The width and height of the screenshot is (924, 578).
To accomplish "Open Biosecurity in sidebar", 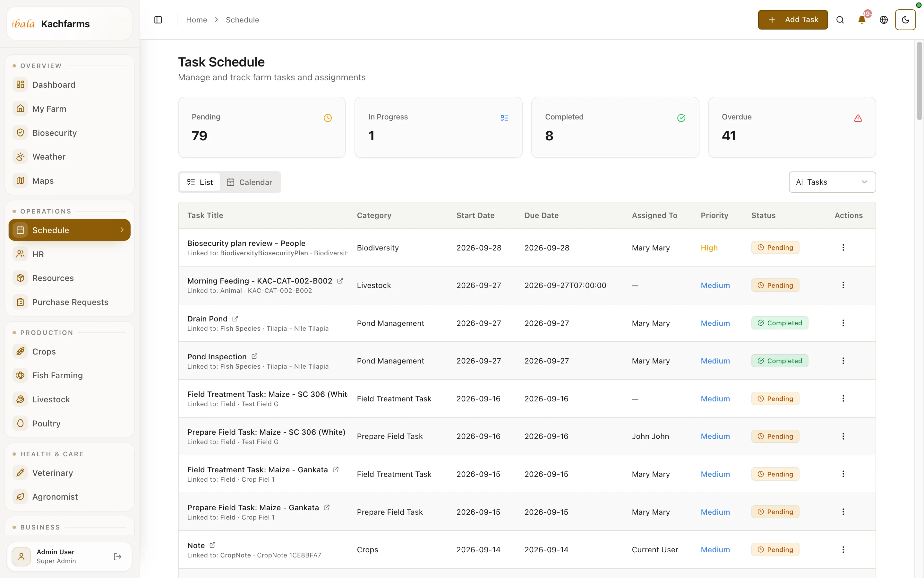I will (x=70, y=133).
